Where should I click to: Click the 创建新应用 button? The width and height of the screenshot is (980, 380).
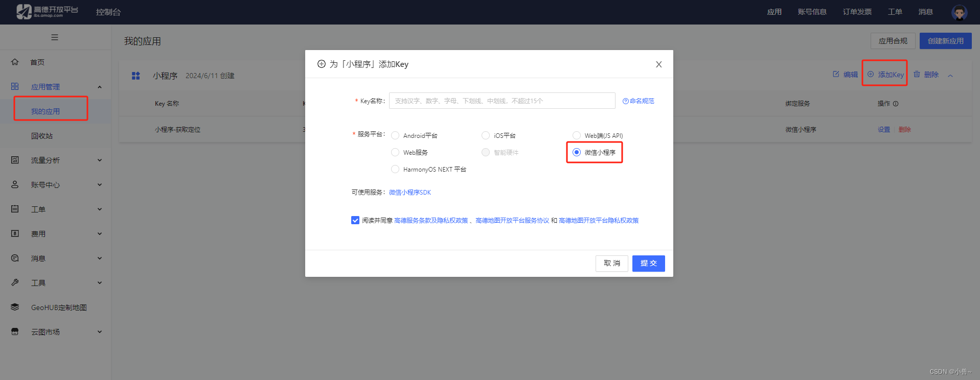pos(946,41)
